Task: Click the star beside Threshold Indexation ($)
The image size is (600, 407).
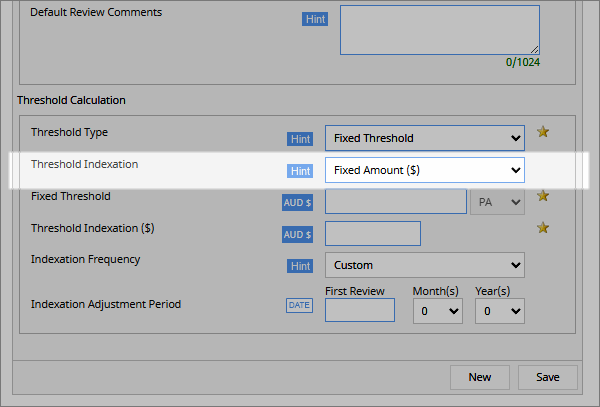Action: [543, 228]
